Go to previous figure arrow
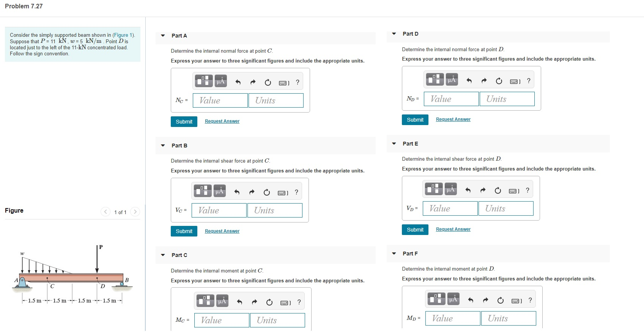The width and height of the screenshot is (644, 332). pyautogui.click(x=105, y=212)
